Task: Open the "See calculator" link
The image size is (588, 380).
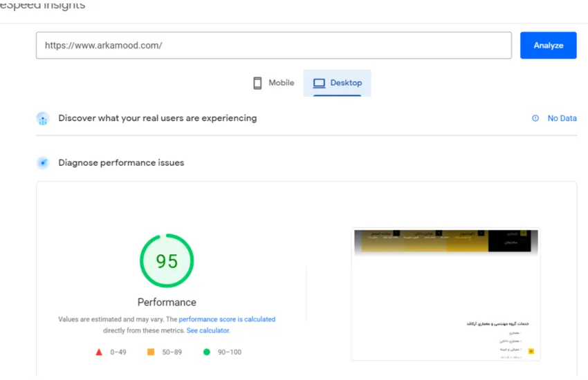Action: click(x=208, y=331)
